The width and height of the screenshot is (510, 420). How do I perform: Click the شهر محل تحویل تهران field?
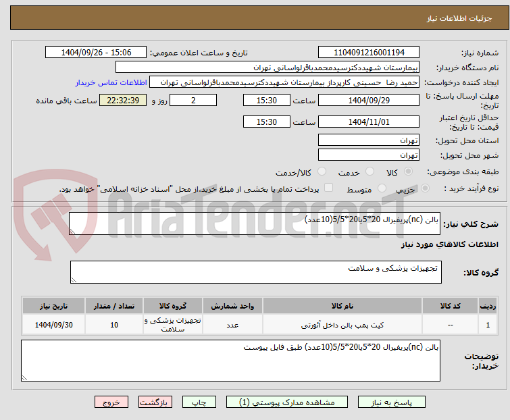369,155
